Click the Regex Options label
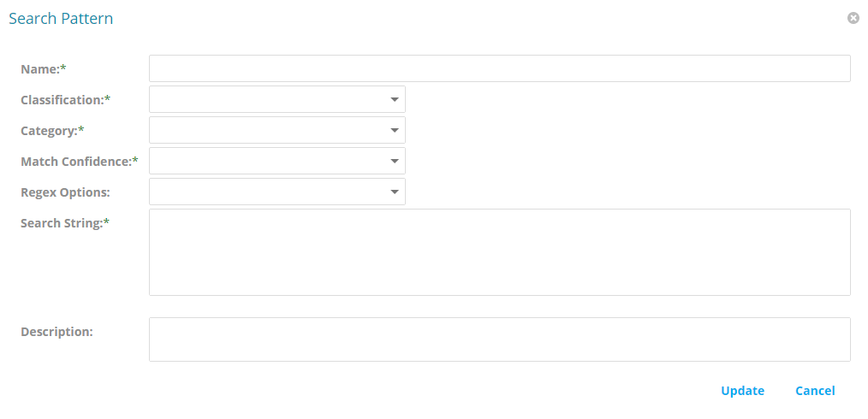 tap(65, 192)
